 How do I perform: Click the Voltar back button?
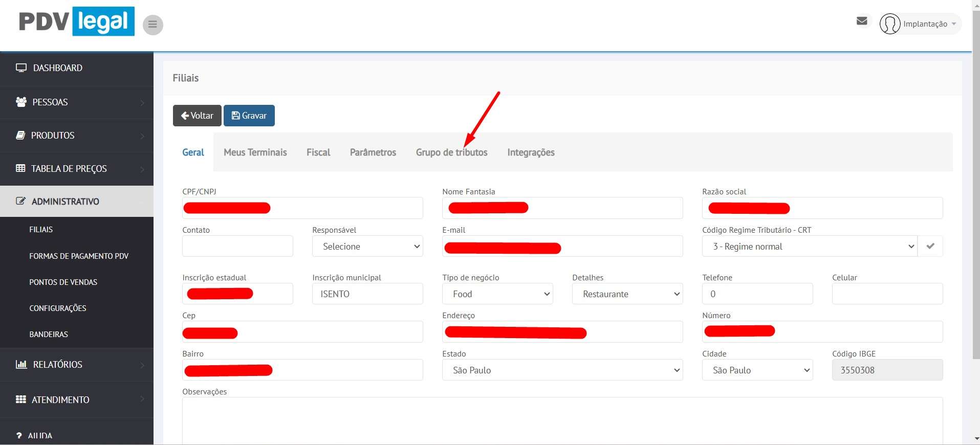click(197, 116)
